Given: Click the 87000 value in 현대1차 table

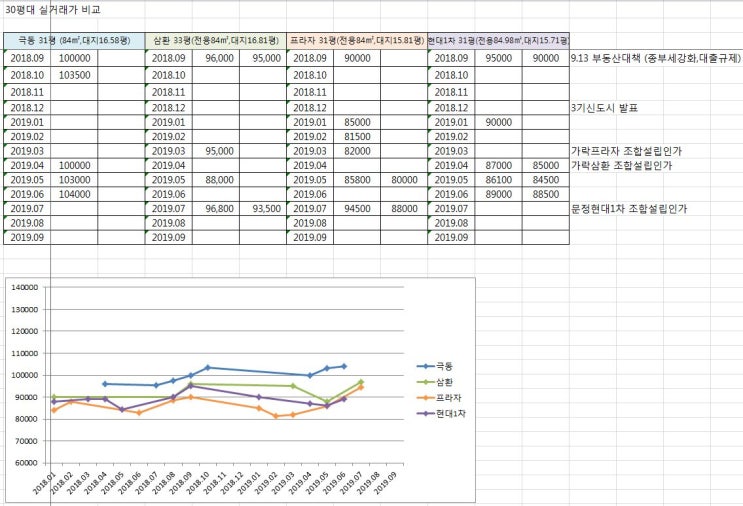Looking at the screenshot, I should point(498,165).
